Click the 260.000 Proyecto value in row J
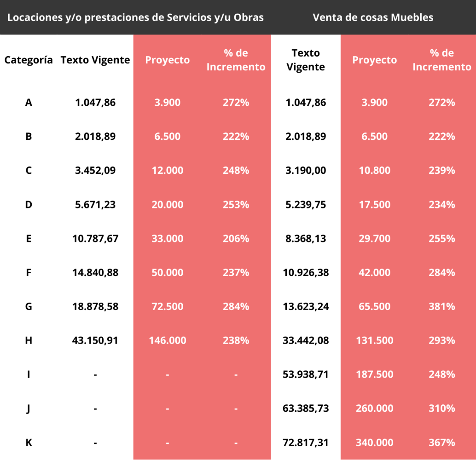 click(375, 408)
